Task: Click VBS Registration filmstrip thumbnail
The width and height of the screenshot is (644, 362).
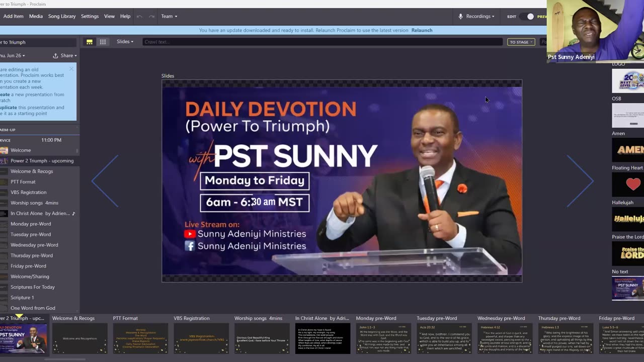Action: [x=201, y=338]
